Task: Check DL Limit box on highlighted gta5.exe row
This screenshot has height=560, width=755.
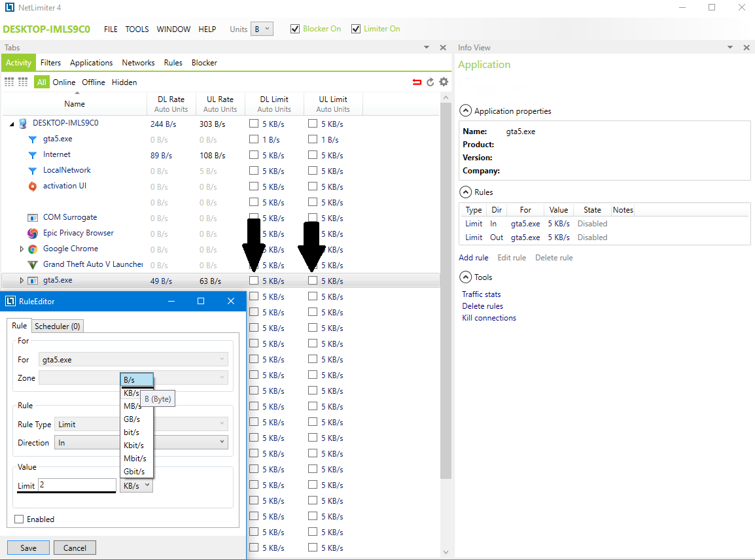Action: [x=254, y=280]
